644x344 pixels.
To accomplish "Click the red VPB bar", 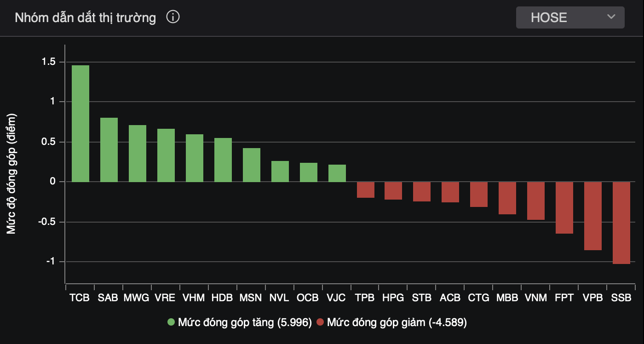I will pos(593,216).
